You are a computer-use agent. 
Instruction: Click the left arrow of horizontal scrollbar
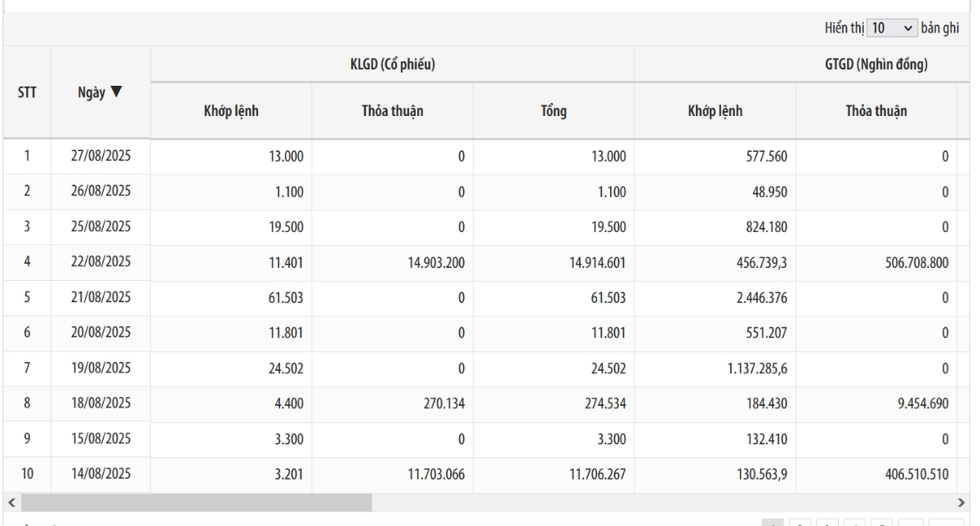click(9, 500)
